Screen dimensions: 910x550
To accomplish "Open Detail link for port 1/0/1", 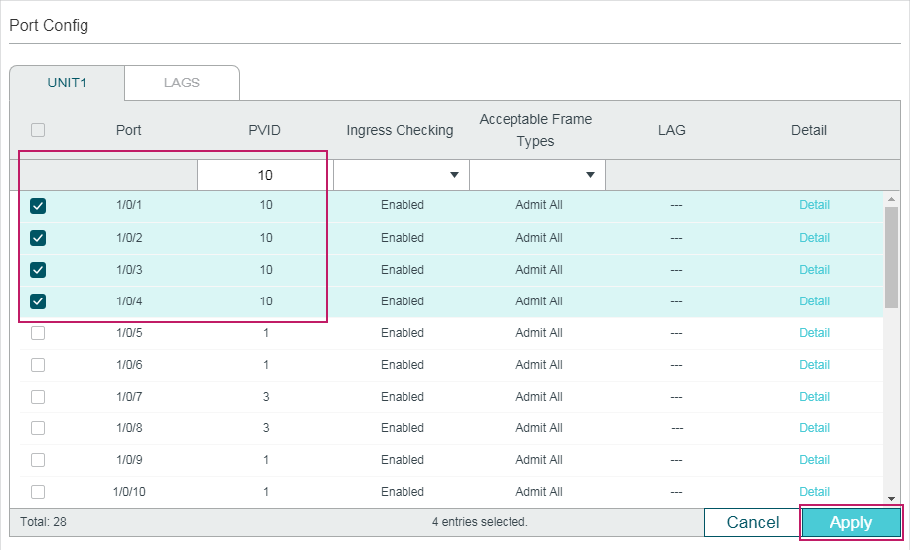I will click(814, 205).
